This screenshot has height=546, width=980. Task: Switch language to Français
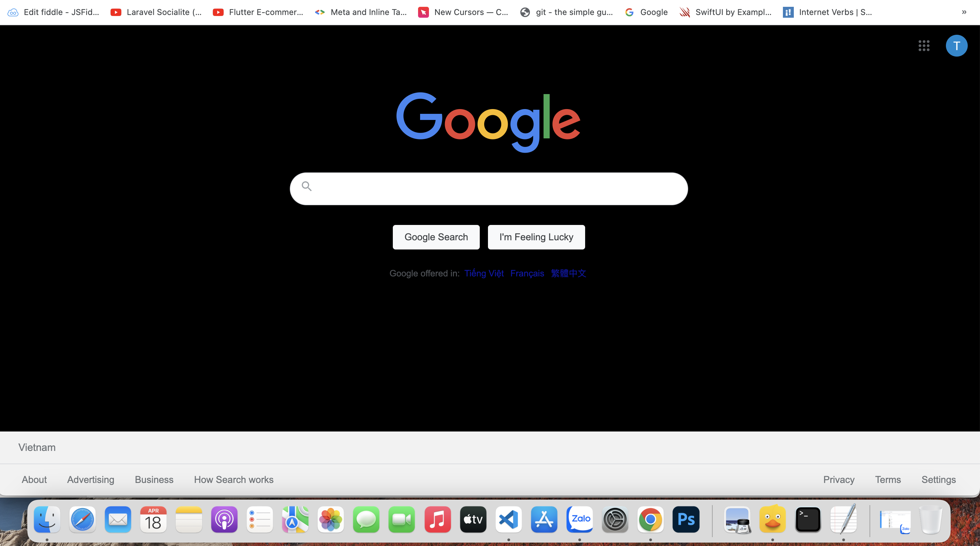coord(527,273)
